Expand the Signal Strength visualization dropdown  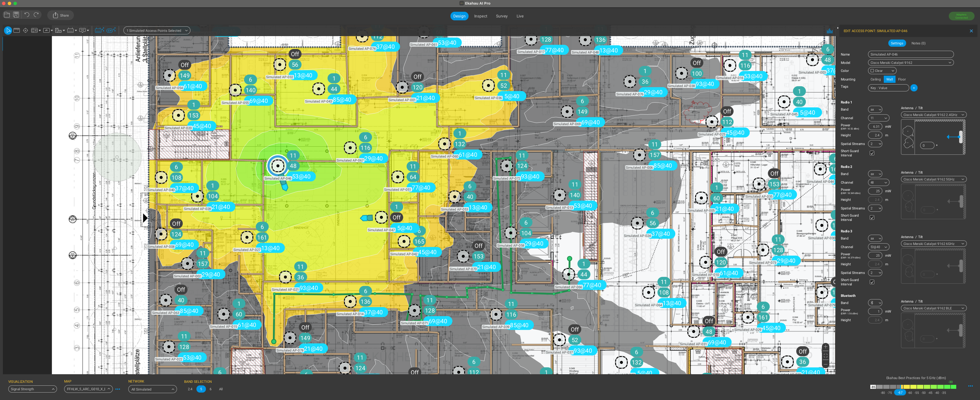click(32, 389)
